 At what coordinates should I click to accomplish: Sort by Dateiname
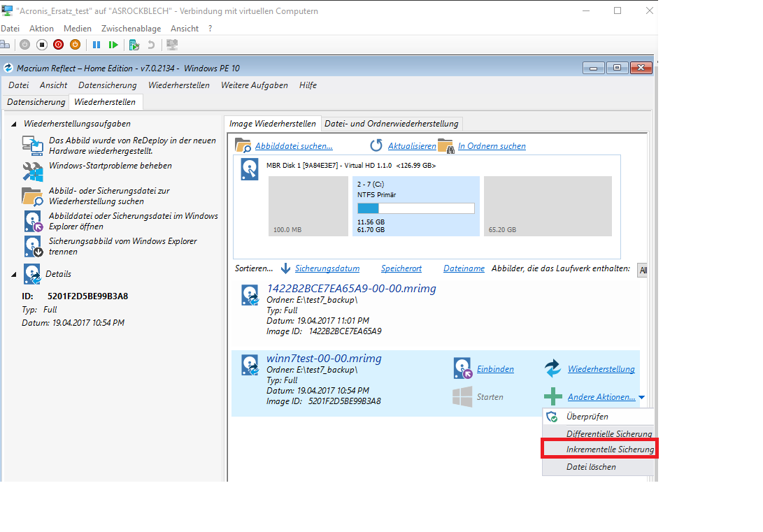point(464,268)
